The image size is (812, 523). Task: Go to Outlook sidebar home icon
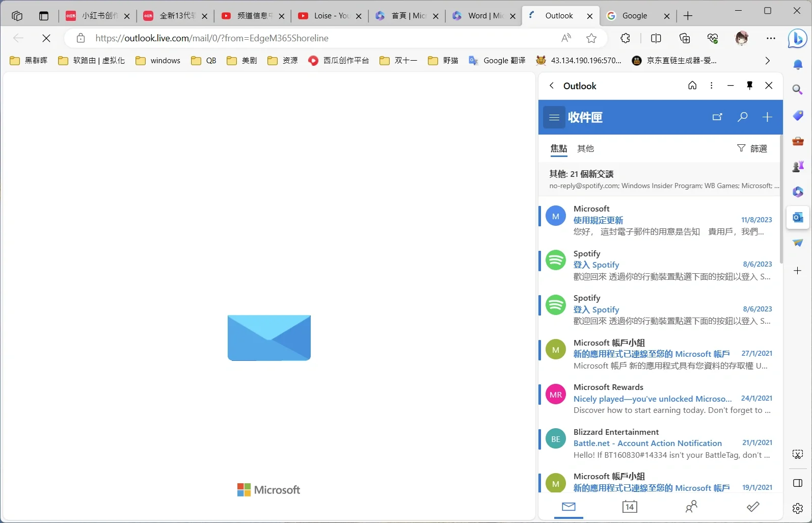click(x=692, y=86)
